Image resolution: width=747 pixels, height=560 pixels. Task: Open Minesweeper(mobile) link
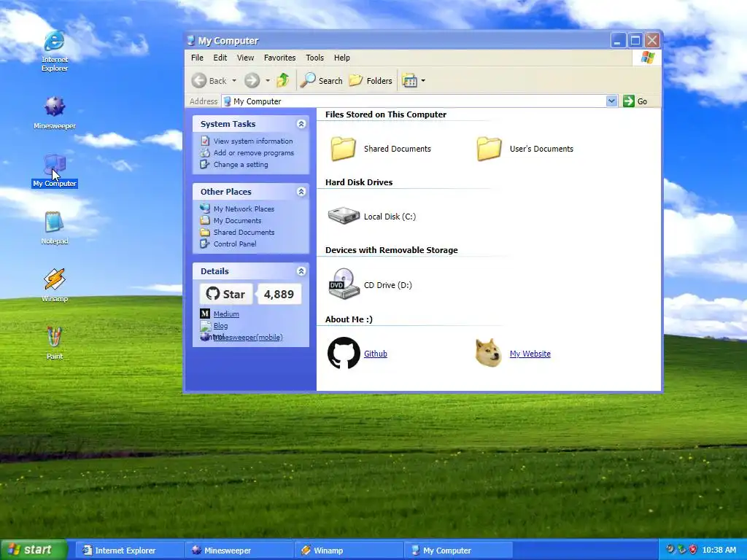pyautogui.click(x=248, y=337)
